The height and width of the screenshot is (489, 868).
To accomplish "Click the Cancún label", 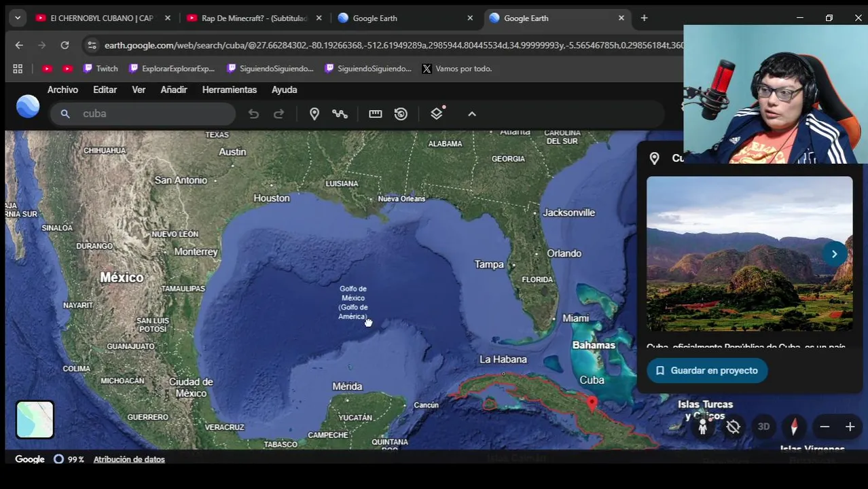I will [x=427, y=405].
